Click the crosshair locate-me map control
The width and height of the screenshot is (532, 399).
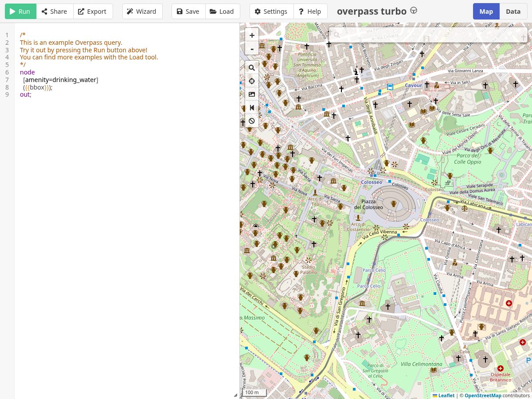(x=252, y=81)
